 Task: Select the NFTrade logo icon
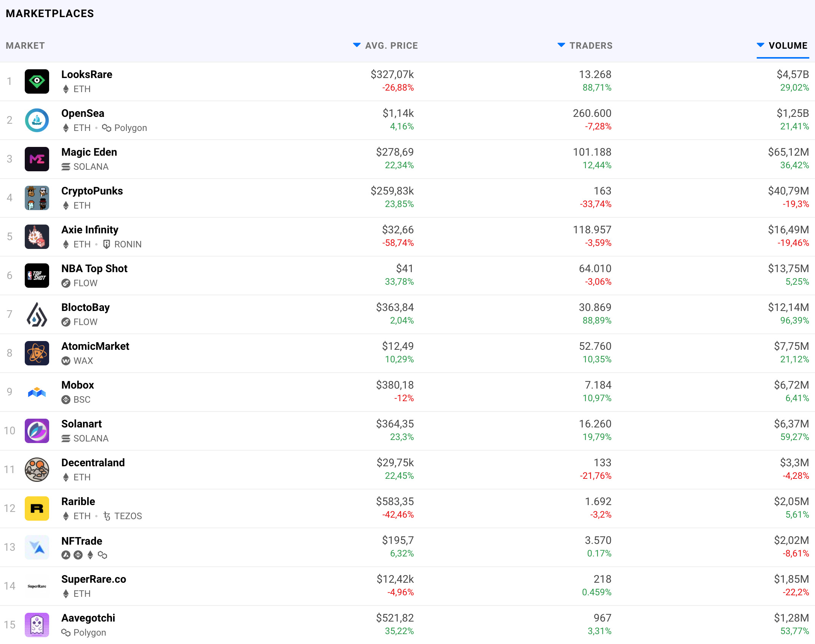37,547
